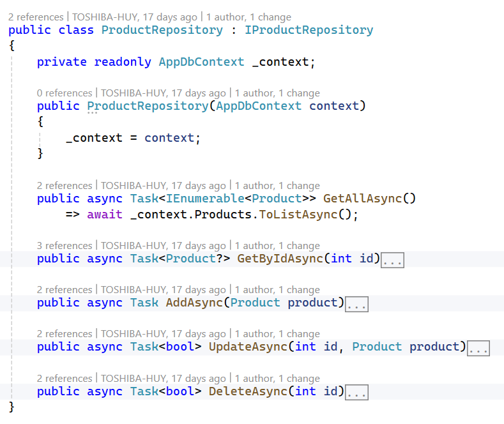The height and width of the screenshot is (424, 504).
Task: Click '1 author, 1 change' above the constructor
Action: [x=277, y=93]
